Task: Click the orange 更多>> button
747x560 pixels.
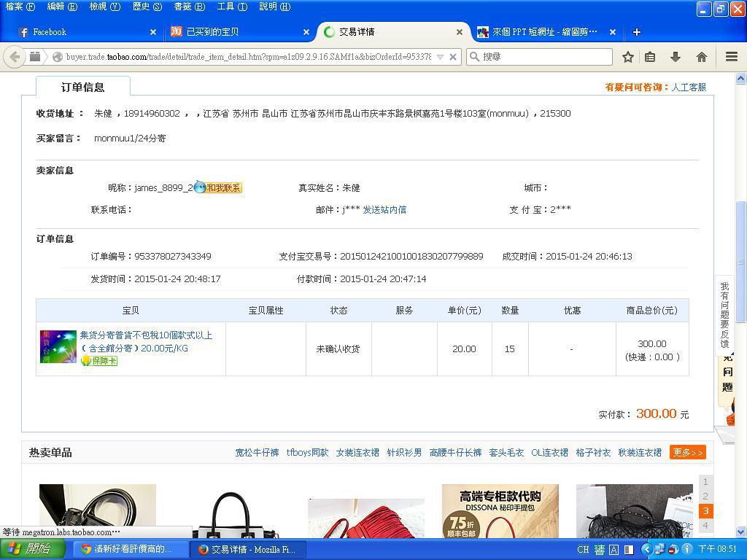Action: (687, 452)
